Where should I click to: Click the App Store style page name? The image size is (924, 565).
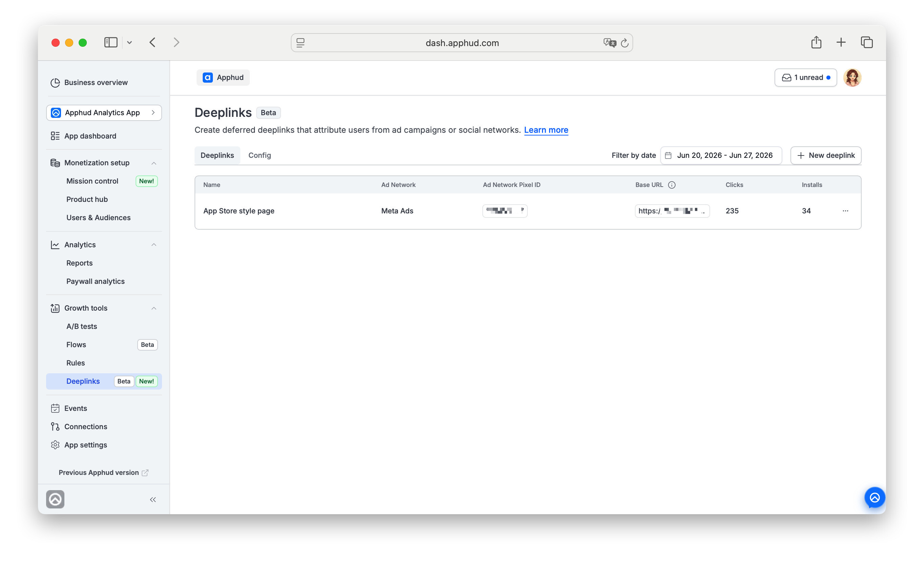click(x=239, y=211)
